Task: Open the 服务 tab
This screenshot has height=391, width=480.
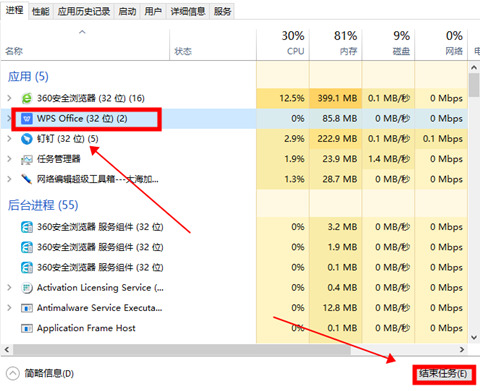Action: click(222, 12)
